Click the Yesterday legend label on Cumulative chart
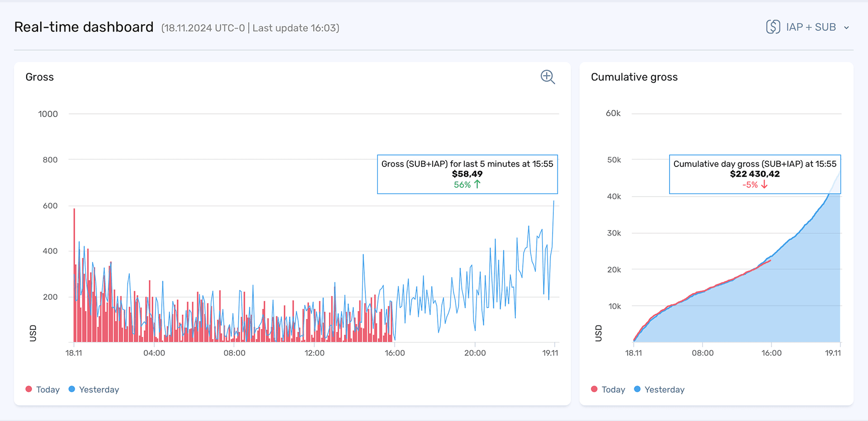This screenshot has height=421, width=868. point(665,389)
